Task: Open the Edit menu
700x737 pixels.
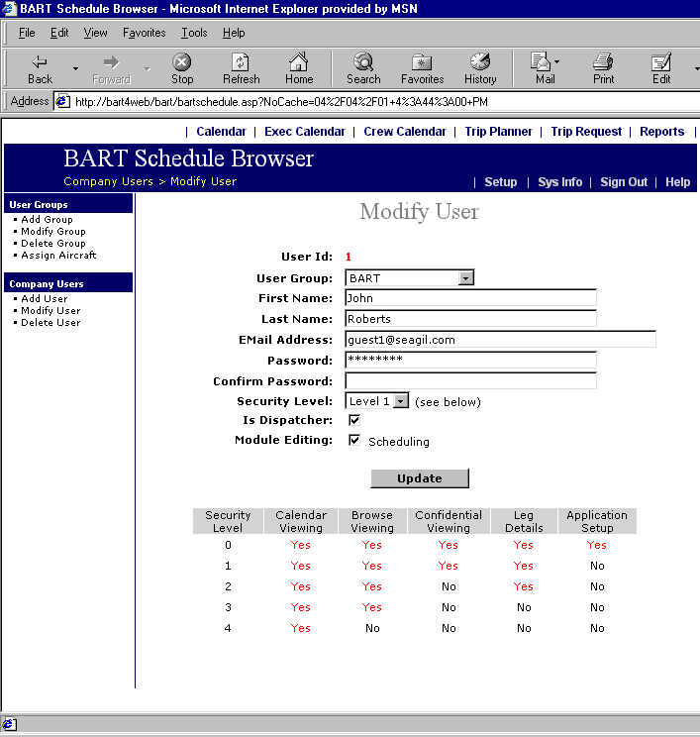Action: pos(59,33)
